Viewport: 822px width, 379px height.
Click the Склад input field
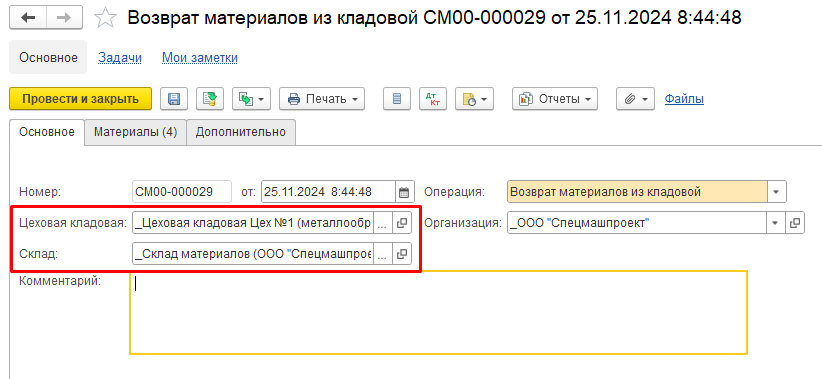(253, 254)
